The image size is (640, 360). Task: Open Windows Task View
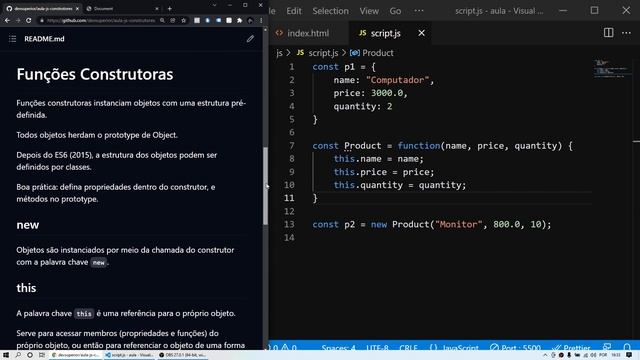(x=42, y=355)
